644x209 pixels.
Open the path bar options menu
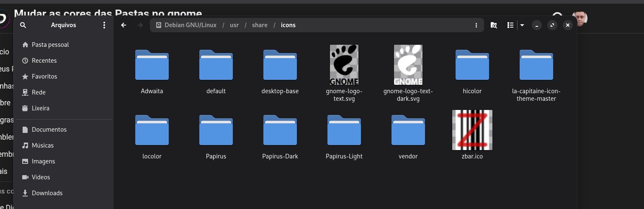click(476, 25)
